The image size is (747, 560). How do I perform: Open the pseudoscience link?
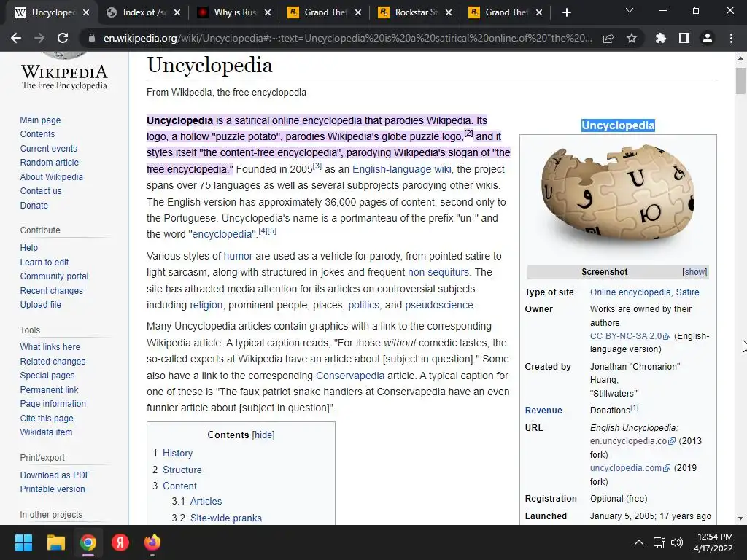click(x=438, y=305)
